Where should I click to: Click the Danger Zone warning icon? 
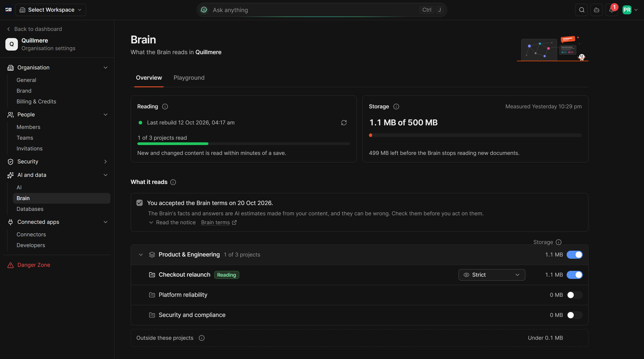(11, 265)
